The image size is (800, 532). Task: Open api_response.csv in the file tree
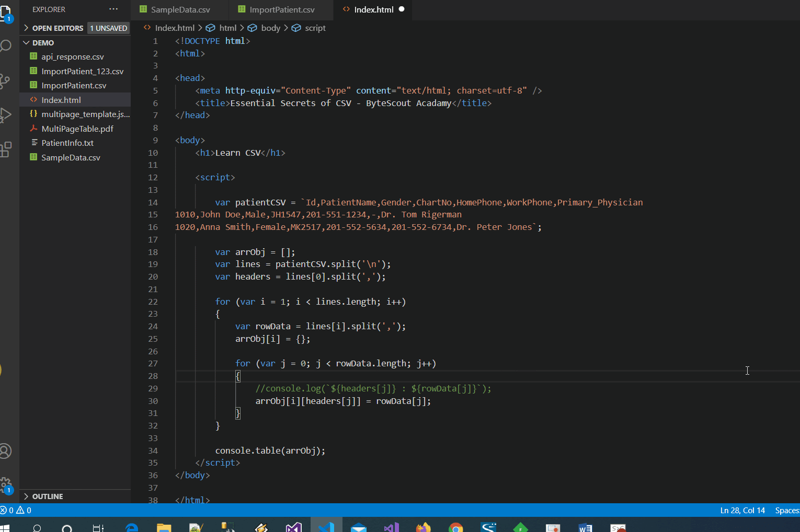[x=73, y=56]
